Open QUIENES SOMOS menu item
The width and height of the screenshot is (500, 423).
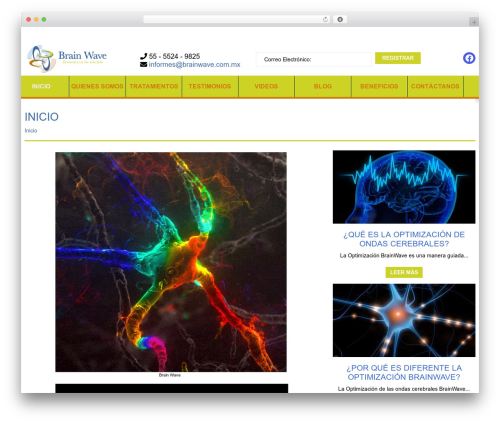click(x=97, y=86)
